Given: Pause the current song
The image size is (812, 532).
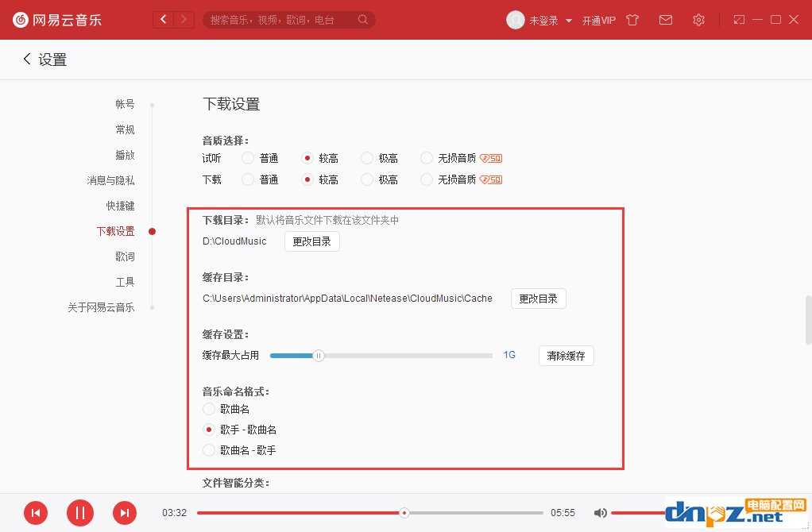Looking at the screenshot, I should (80, 513).
